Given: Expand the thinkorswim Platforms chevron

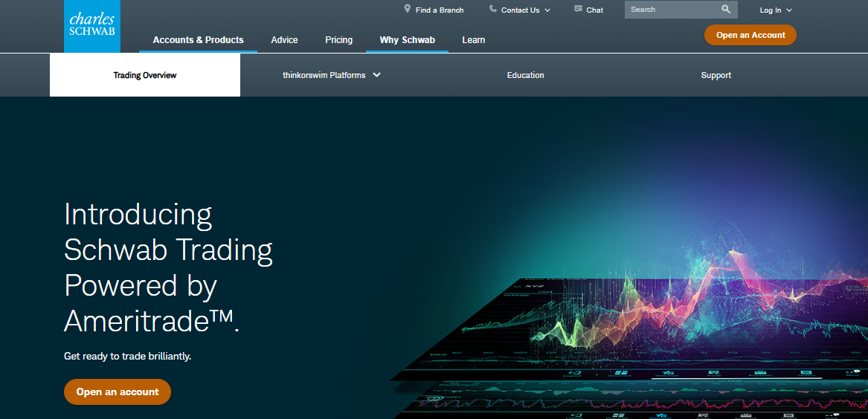Looking at the screenshot, I should coord(376,75).
